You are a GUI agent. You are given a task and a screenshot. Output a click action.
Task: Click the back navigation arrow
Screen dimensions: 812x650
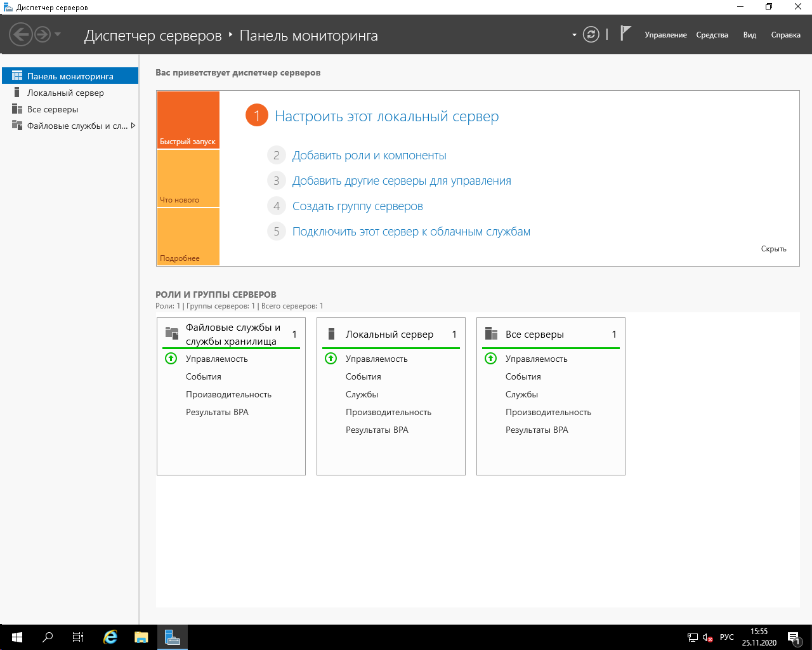(x=20, y=34)
